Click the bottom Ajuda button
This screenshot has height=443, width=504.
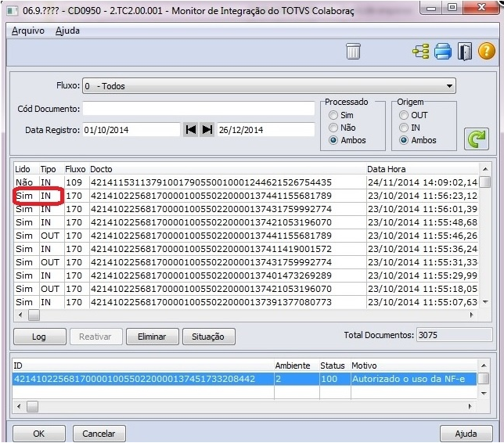point(466,434)
